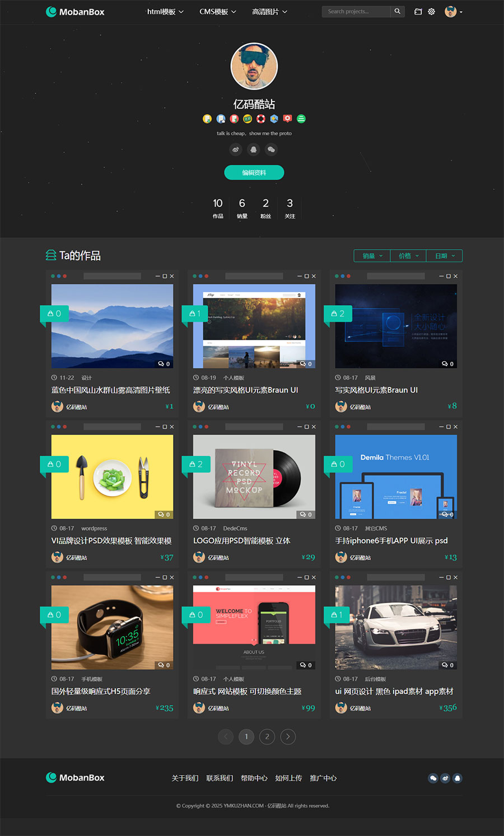Screen dimensions: 504x836
Task: Open the CMS模板 menu
Action: 218,12
